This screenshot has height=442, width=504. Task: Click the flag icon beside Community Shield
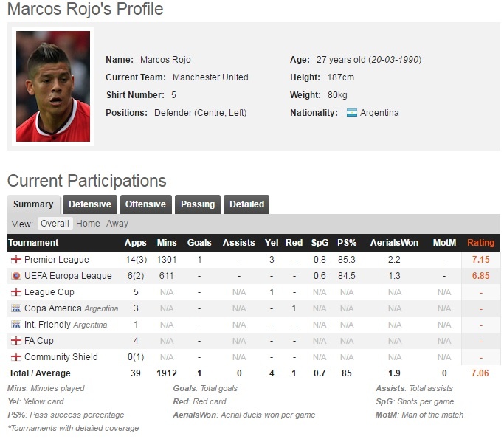(x=15, y=357)
